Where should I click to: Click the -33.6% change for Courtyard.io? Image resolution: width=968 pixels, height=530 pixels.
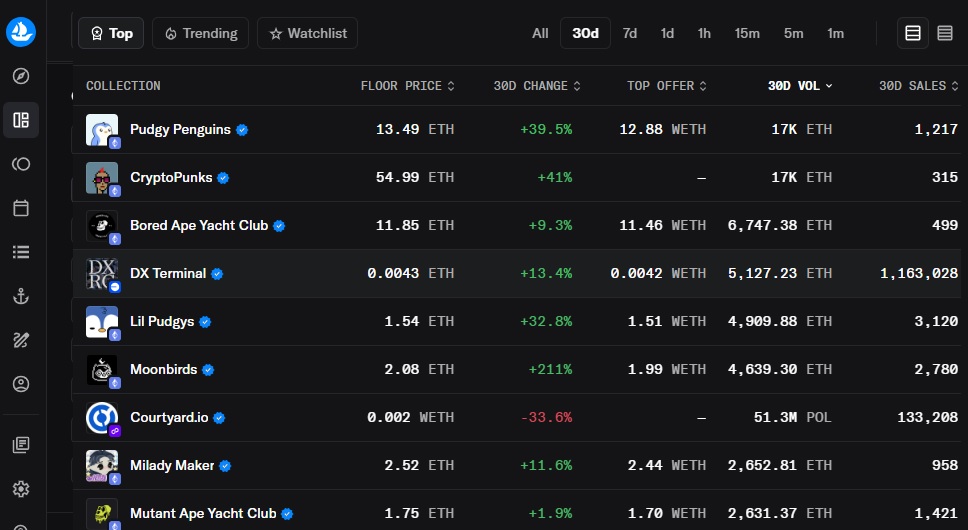pos(546,418)
